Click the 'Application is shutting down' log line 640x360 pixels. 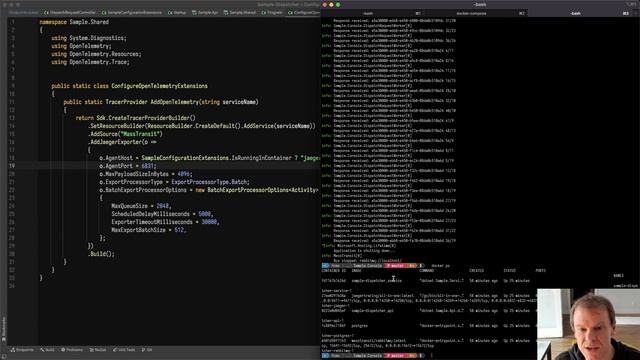click(x=364, y=251)
